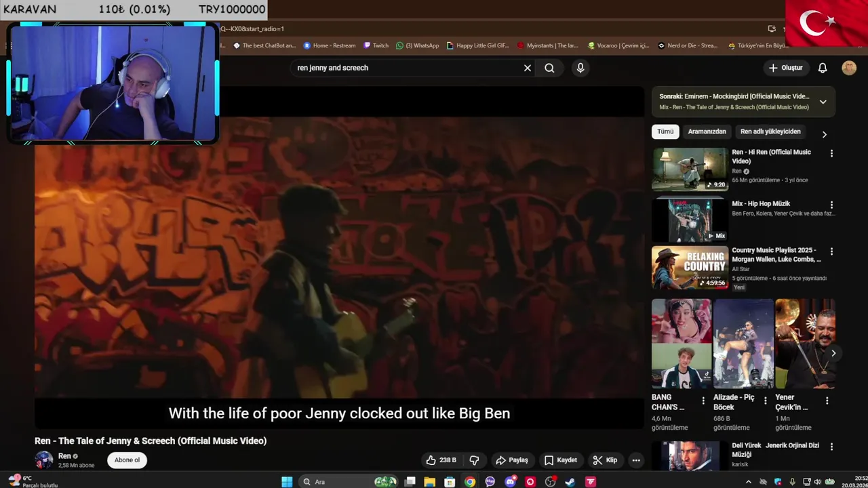Viewport: 868px width, 488px height.
Task: Open the Twitch bookmark
Action: point(376,45)
